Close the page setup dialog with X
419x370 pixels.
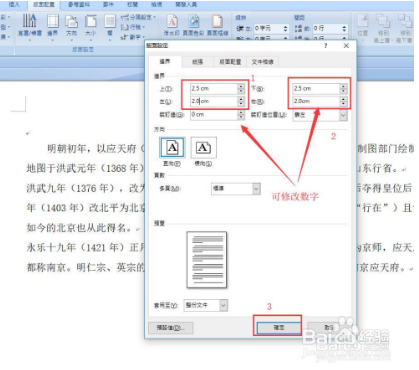click(x=346, y=46)
